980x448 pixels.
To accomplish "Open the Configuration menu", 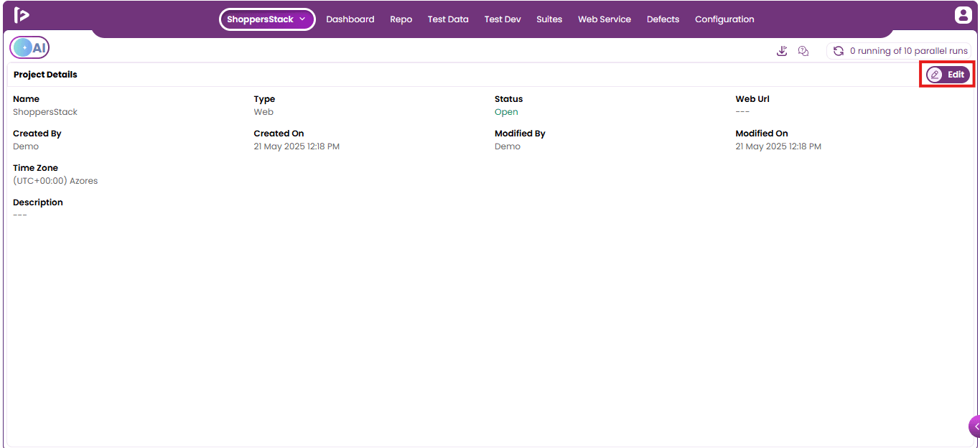I will [x=724, y=19].
